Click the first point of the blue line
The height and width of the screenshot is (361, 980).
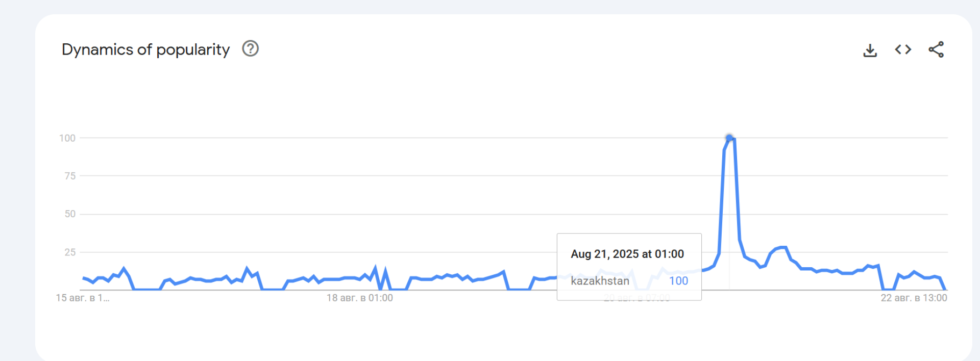(83, 278)
